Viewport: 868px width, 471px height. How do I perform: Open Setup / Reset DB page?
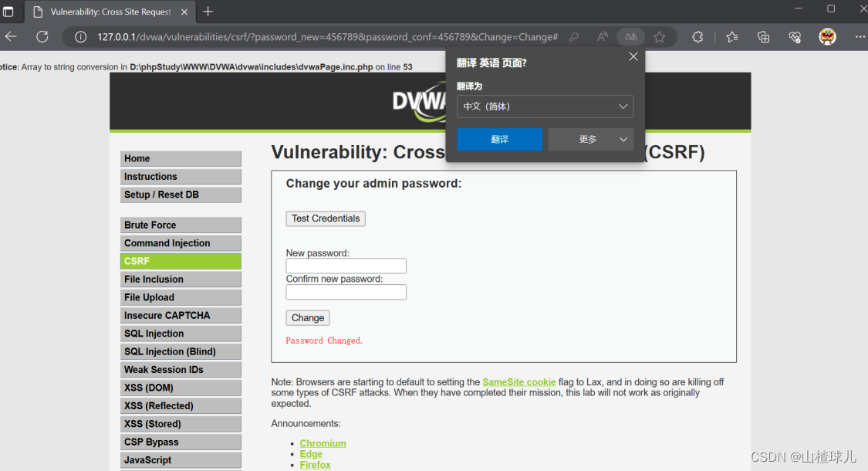pyautogui.click(x=181, y=195)
